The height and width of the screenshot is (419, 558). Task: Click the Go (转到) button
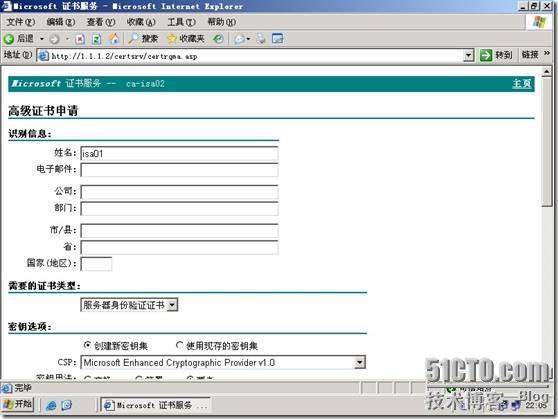click(496, 55)
